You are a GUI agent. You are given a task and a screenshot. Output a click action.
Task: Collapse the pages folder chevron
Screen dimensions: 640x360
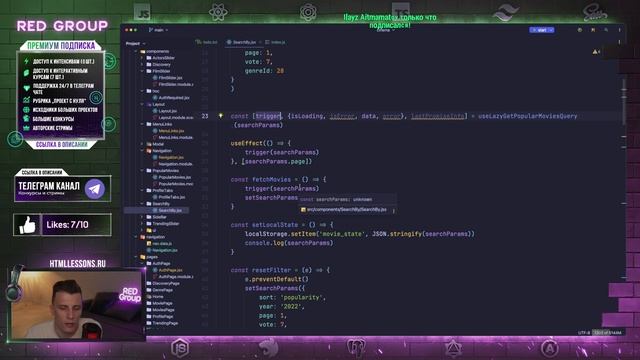[x=136, y=257]
